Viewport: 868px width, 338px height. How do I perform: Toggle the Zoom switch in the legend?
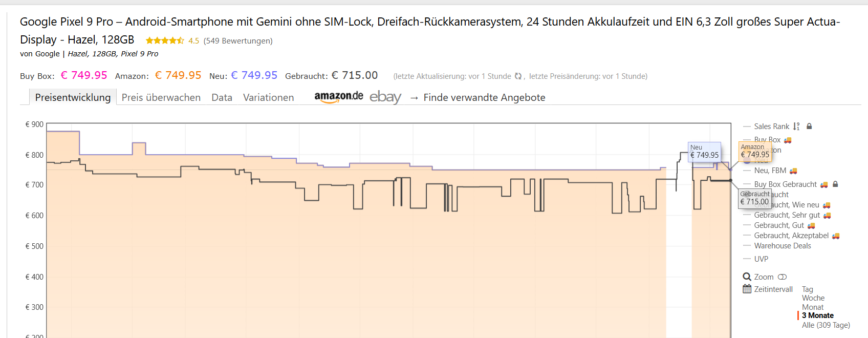pyautogui.click(x=782, y=277)
